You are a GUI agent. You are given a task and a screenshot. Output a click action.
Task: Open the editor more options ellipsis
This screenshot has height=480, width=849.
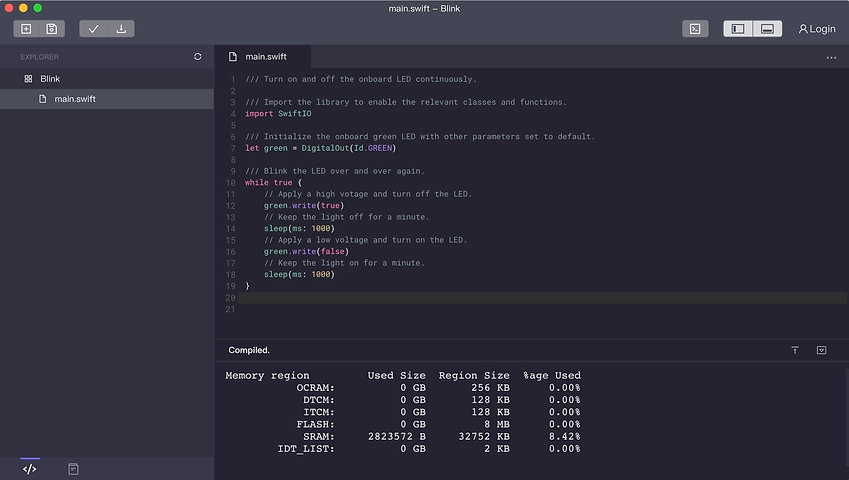click(x=831, y=58)
